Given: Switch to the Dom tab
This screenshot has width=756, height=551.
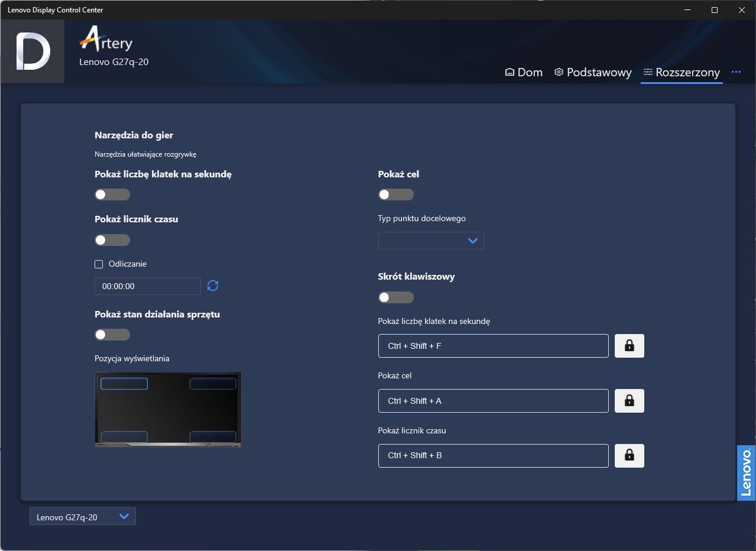Looking at the screenshot, I should 524,72.
